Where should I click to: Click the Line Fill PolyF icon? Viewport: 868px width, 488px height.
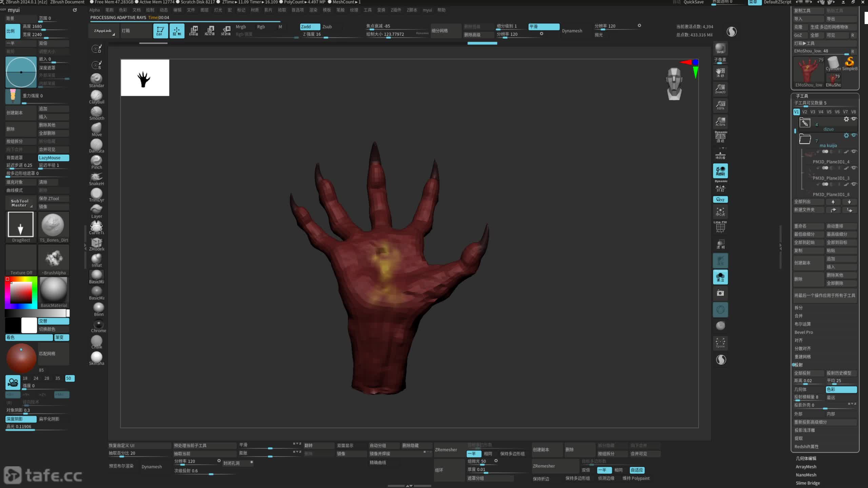pos(720,227)
